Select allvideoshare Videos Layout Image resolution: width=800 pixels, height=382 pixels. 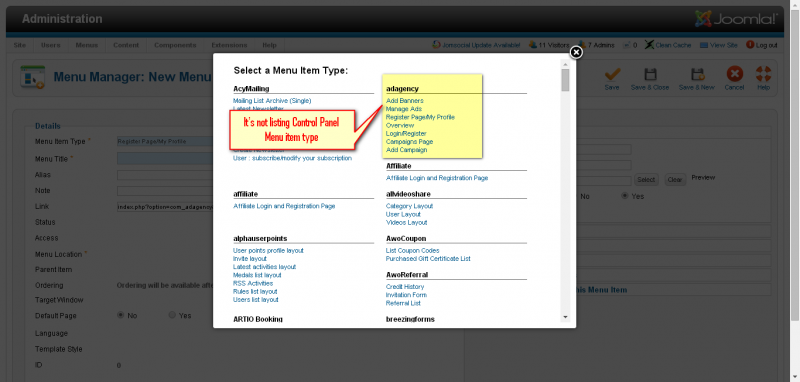(407, 222)
